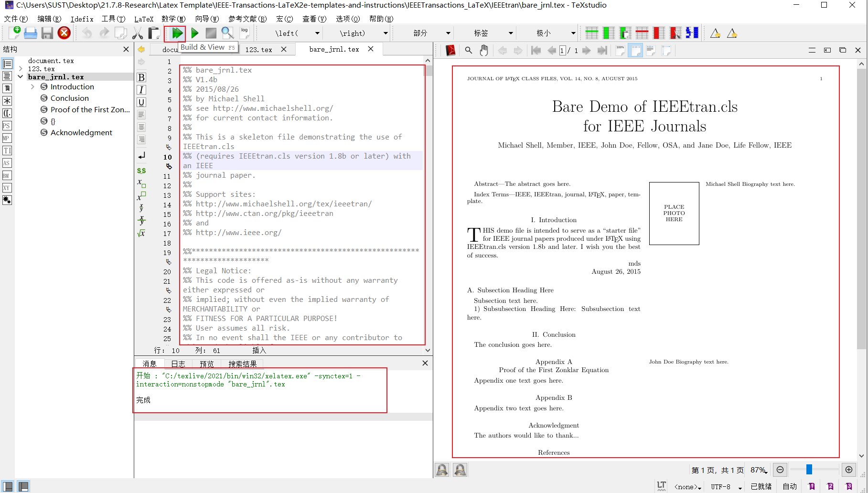Viewport: 868px width, 493px height.
Task: Adjust the PDF zoom slider
Action: 808,470
